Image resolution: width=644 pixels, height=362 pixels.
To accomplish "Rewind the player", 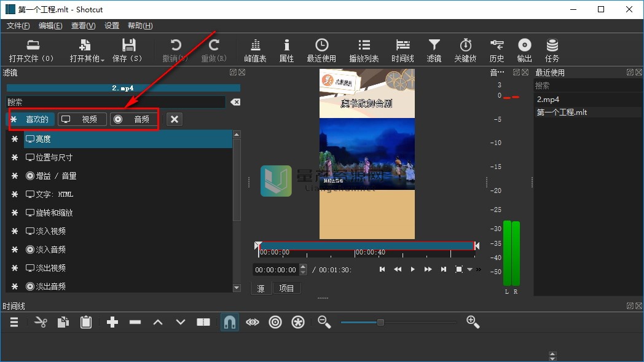I will coord(398,269).
